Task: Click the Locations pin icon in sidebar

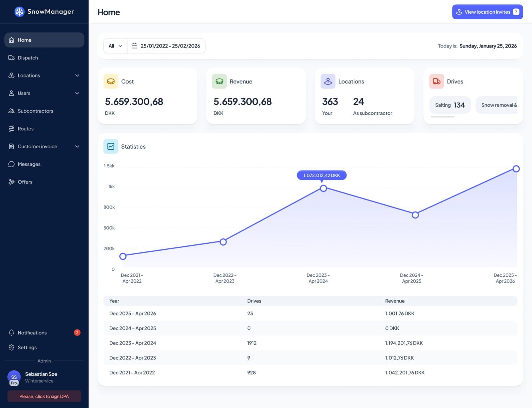Action: (x=11, y=75)
